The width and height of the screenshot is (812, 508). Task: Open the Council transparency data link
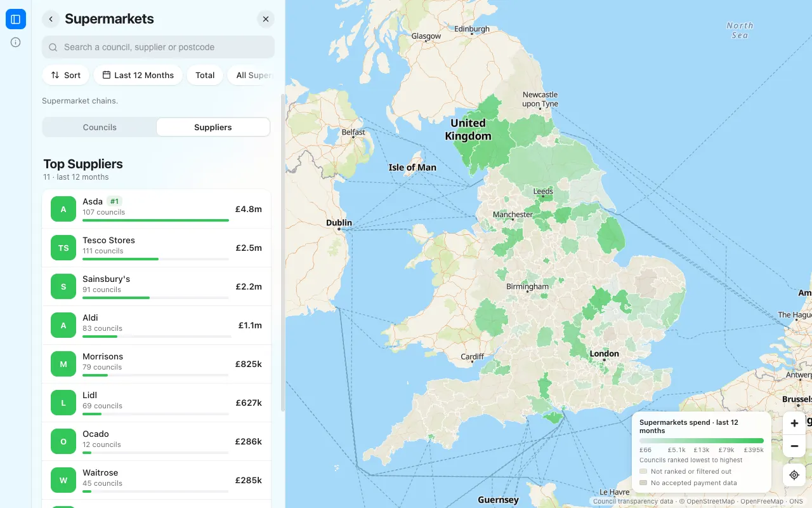pyautogui.click(x=633, y=502)
